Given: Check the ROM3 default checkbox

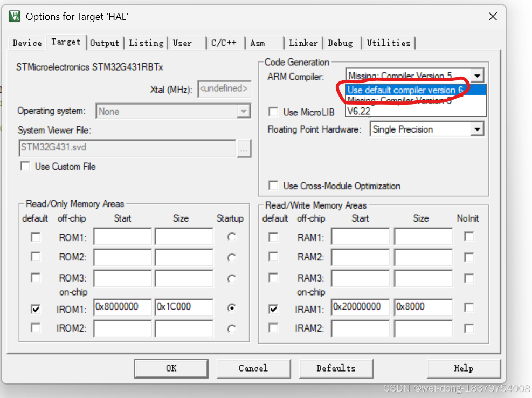Looking at the screenshot, I should tap(36, 277).
